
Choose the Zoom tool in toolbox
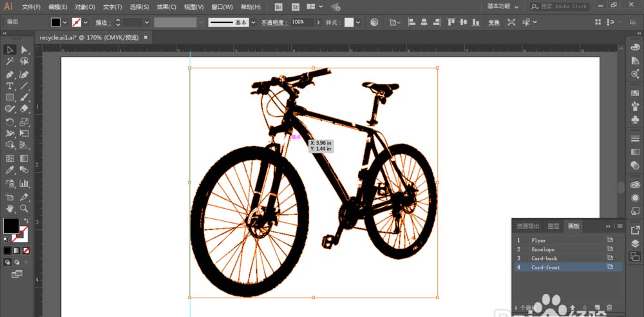point(24,209)
